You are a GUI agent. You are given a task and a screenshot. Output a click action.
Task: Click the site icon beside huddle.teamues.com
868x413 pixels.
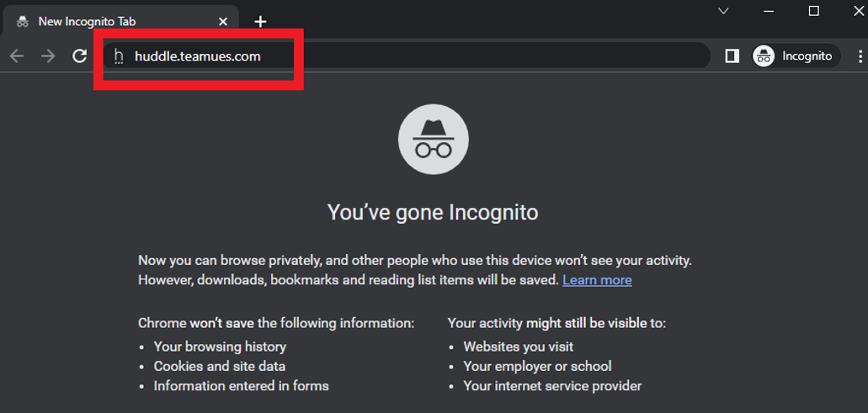pyautogui.click(x=119, y=56)
